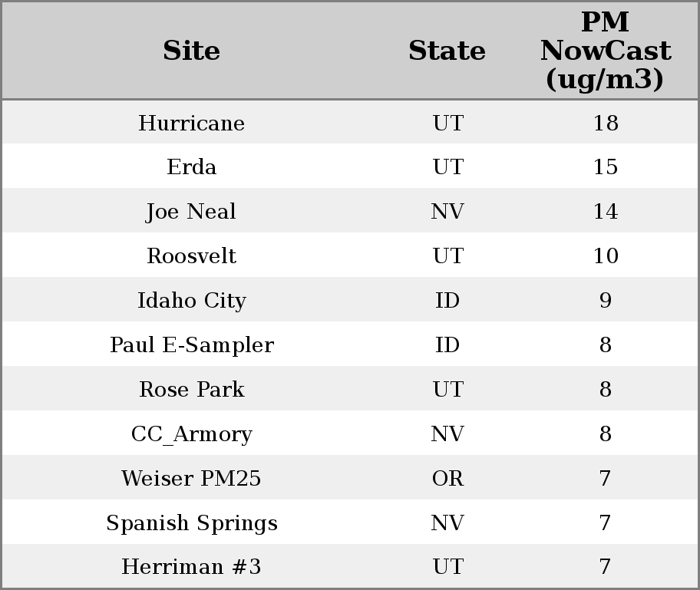Click the PM NowCast column header
The height and width of the screenshot is (590, 700).
[605, 51]
